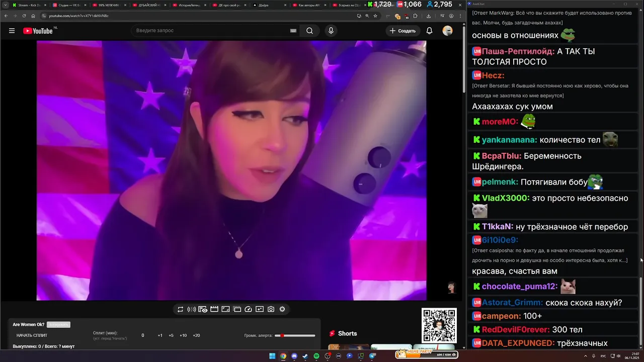
Task: Open the YouTube hamburger guide menu
Action: click(12, 31)
